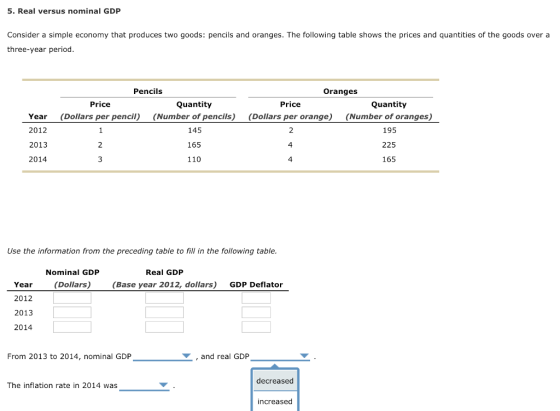Click the 2012 Real GDP input box
The height and width of the screenshot is (411, 560).
pos(164,298)
